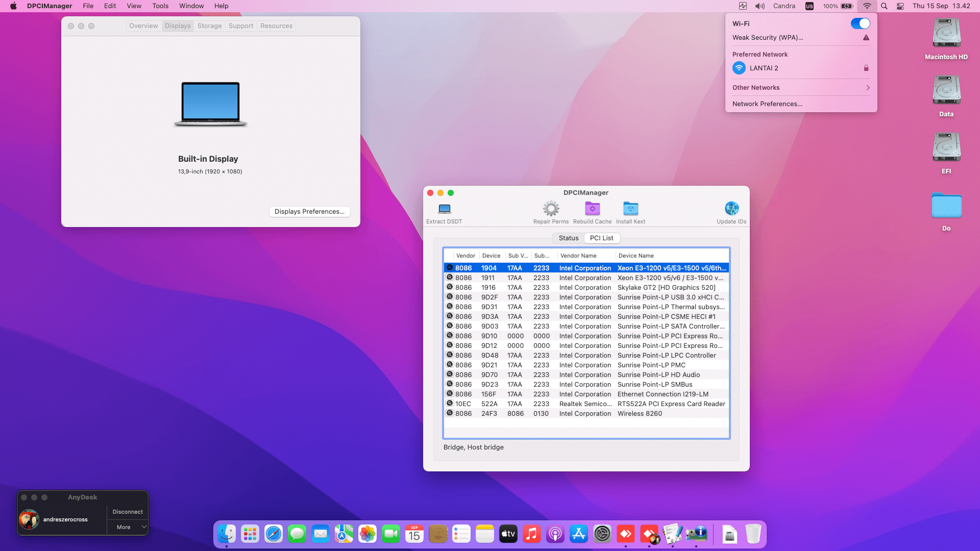The height and width of the screenshot is (551, 980).
Task: Click Disconnect in the AnyDesk panel
Action: (x=128, y=512)
